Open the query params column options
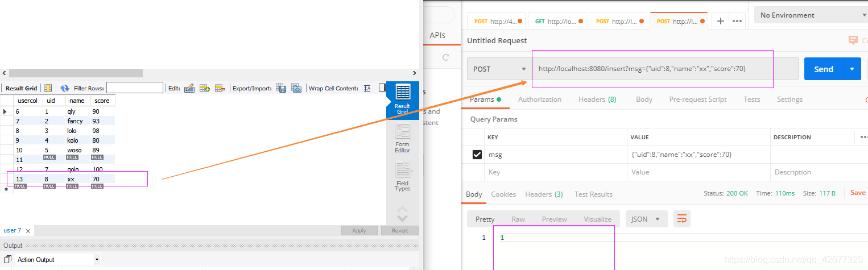 point(863,137)
